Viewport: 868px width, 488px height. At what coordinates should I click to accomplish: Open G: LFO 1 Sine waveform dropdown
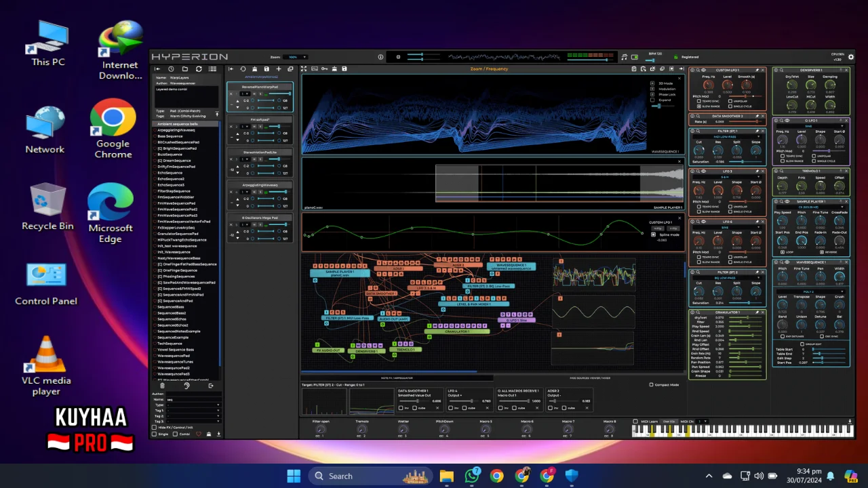coord(810,126)
